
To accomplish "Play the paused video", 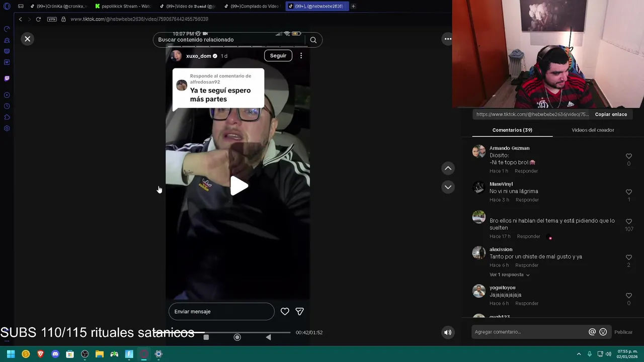I will coord(238,187).
